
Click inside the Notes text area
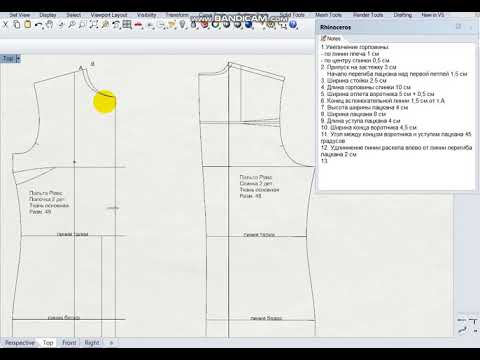[x=397, y=116]
